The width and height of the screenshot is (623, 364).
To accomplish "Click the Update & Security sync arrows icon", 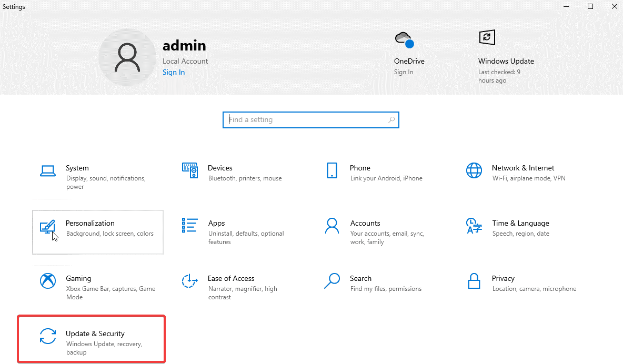I will point(48,336).
